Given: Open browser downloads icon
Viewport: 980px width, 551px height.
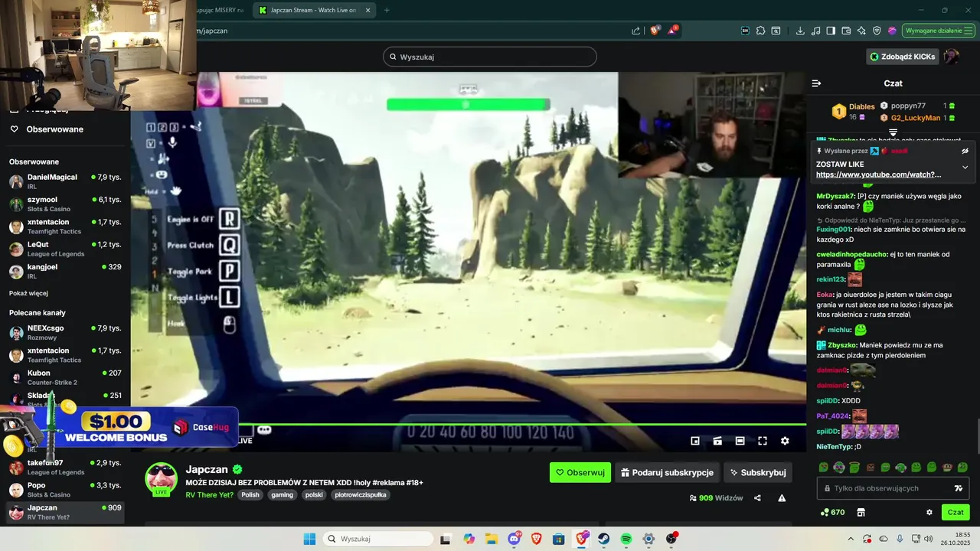Looking at the screenshot, I should [x=800, y=31].
